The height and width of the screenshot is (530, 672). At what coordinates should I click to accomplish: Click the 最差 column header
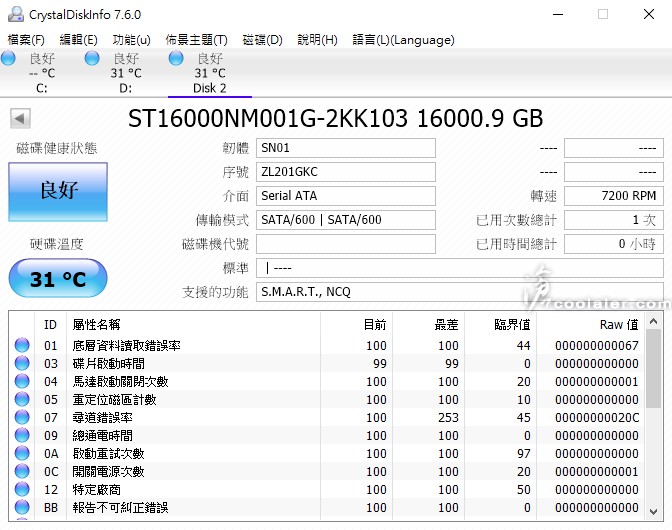[x=429, y=324]
